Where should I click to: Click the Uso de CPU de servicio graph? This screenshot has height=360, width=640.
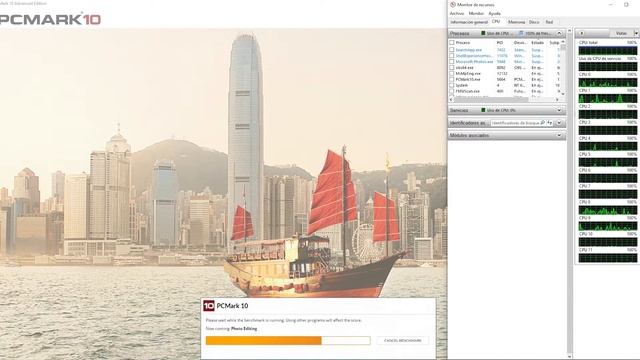pos(608,67)
